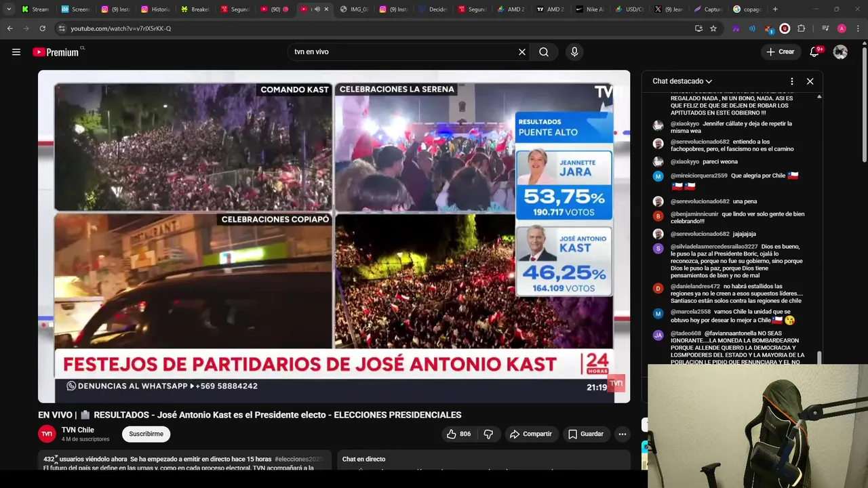The height and width of the screenshot is (488, 868).
Task: Switch to the X (9) Jean tab
Action: 669,9
